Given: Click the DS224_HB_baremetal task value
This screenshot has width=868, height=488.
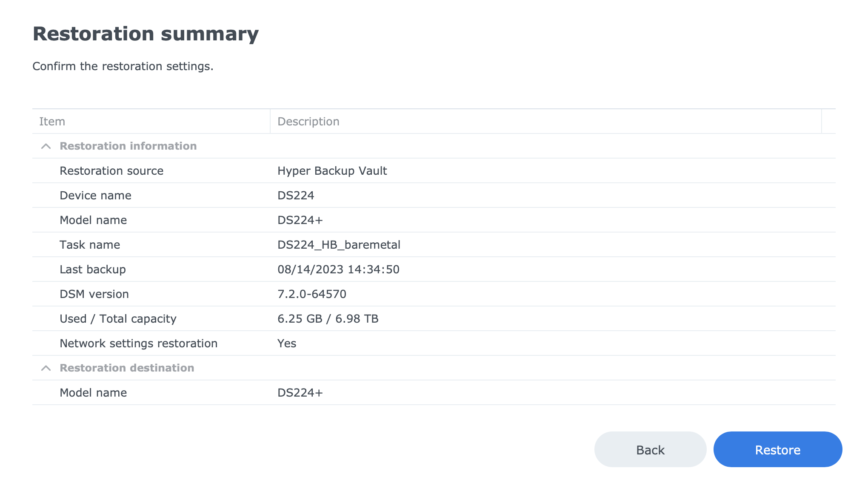Looking at the screenshot, I should (x=339, y=245).
